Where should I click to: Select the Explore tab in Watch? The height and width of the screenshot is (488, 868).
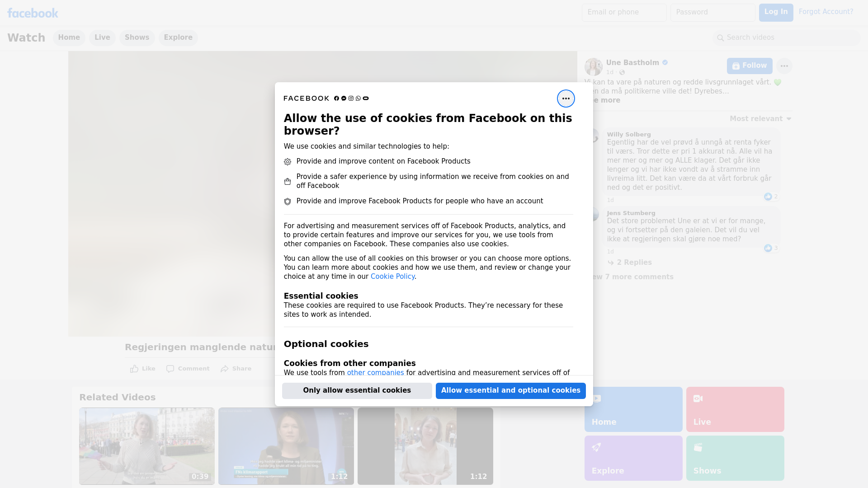coord(178,38)
